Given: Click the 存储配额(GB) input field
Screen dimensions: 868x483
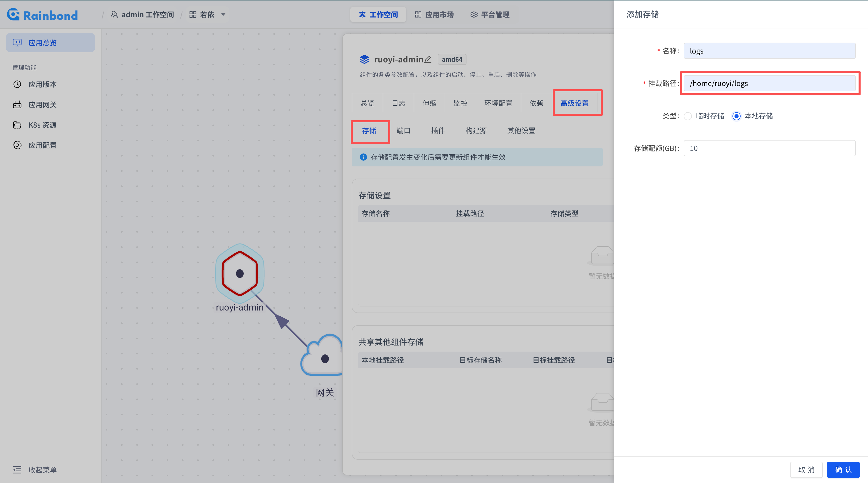Looking at the screenshot, I should point(769,148).
